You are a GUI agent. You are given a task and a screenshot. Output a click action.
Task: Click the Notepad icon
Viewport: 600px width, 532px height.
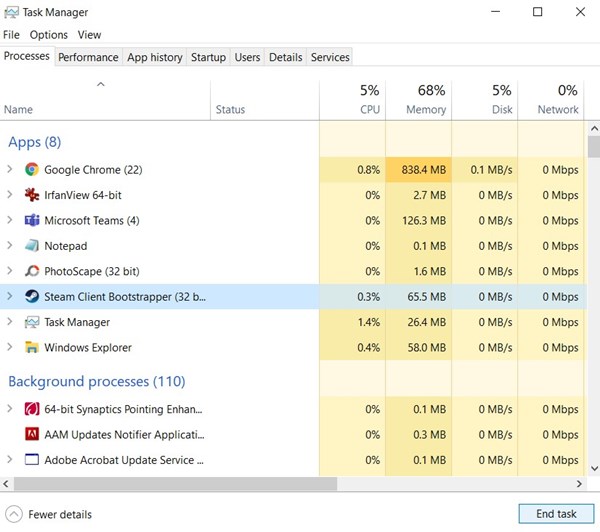(x=32, y=246)
